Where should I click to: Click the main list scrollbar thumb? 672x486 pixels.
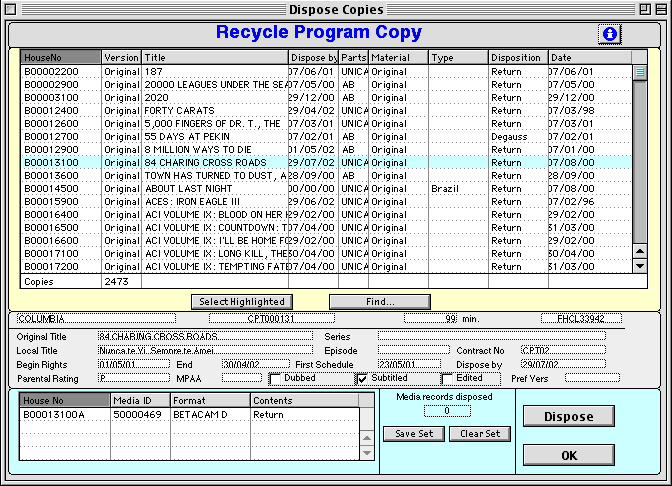(639, 72)
